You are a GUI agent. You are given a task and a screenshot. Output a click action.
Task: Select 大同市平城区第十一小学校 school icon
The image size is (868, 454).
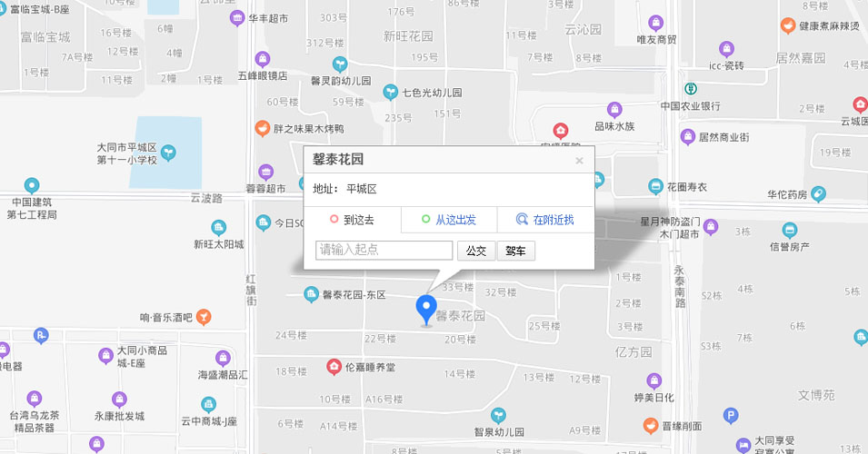click(168, 153)
